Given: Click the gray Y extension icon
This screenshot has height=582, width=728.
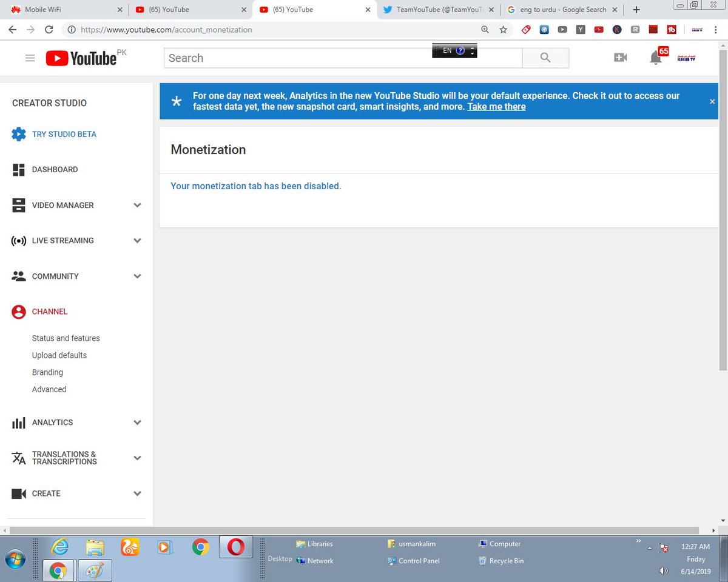Looking at the screenshot, I should point(581,29).
